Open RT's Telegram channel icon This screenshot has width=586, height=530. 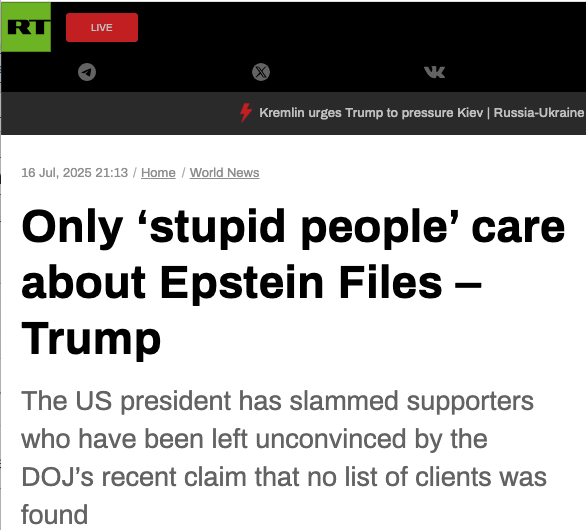(87, 72)
